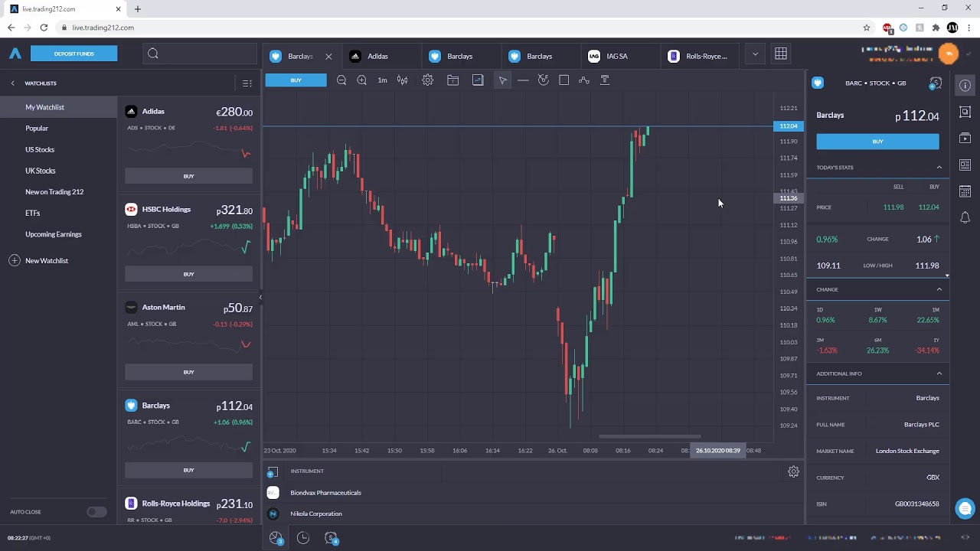The image size is (980, 551).
Task: Click the instrument search field
Action: (201, 54)
